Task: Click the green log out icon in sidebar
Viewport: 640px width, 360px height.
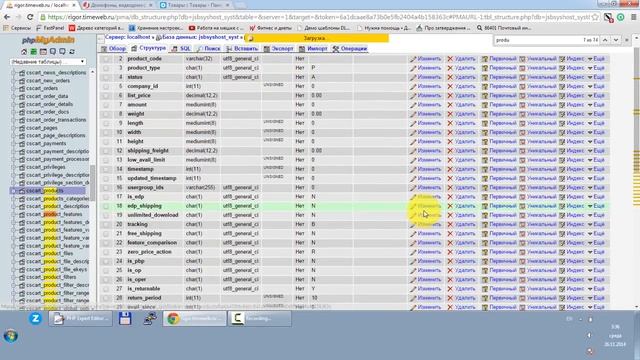Action: pyautogui.click(x=33, y=52)
